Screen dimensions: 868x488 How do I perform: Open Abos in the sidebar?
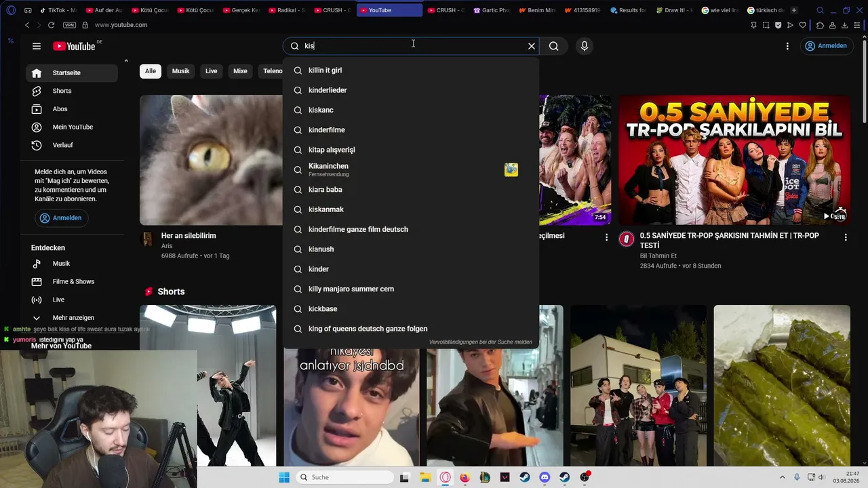click(x=73, y=109)
